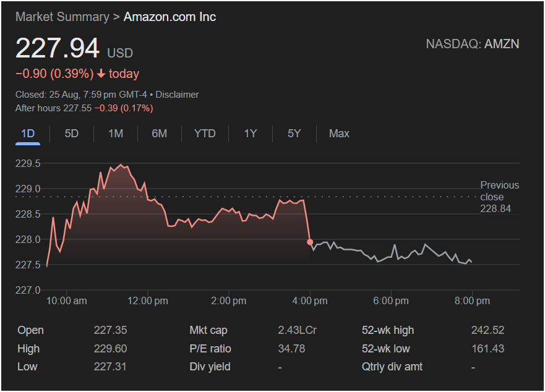Select the Max range tab
The height and width of the screenshot is (392, 545).
[x=339, y=134]
